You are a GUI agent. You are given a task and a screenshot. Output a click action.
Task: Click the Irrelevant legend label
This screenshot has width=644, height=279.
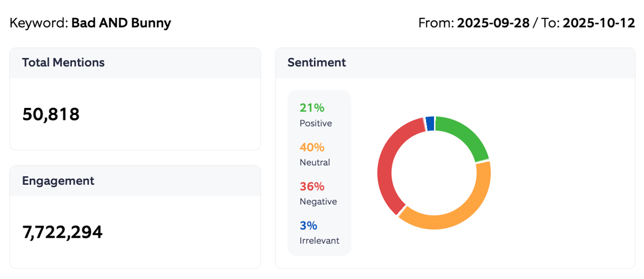tap(319, 241)
